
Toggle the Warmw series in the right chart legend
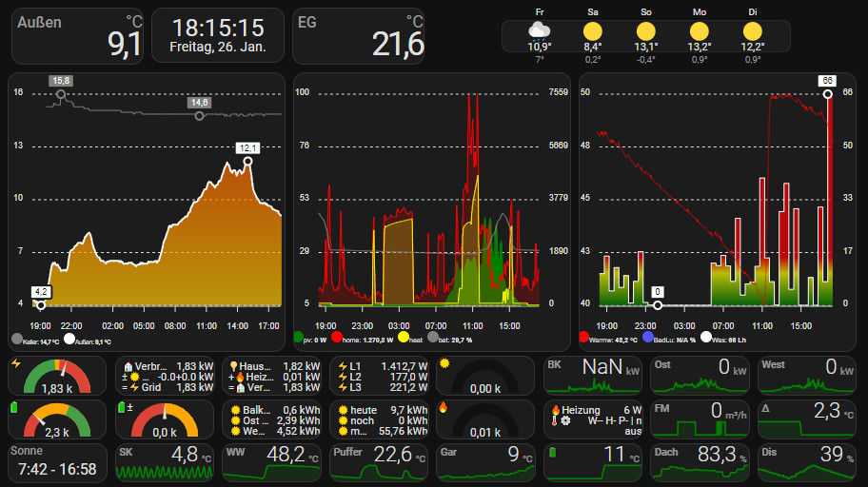584,338
